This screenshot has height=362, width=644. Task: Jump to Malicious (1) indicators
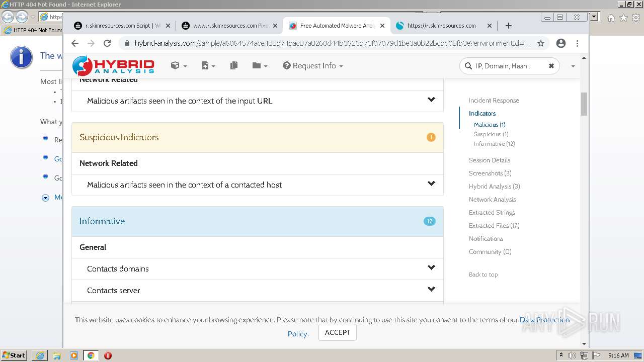point(490,125)
